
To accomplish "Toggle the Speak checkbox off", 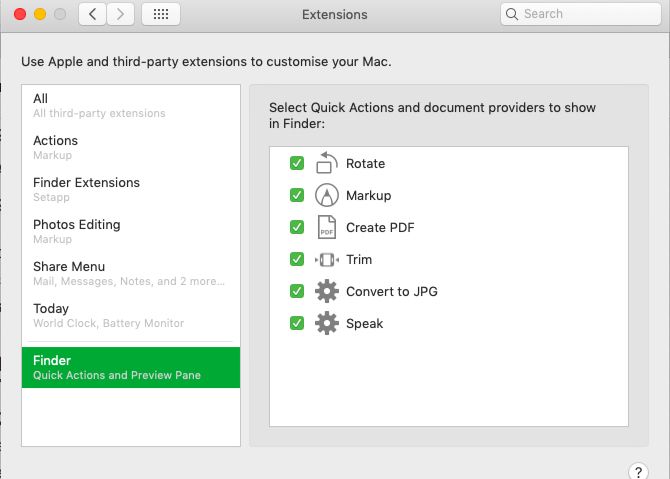I will tap(297, 323).
